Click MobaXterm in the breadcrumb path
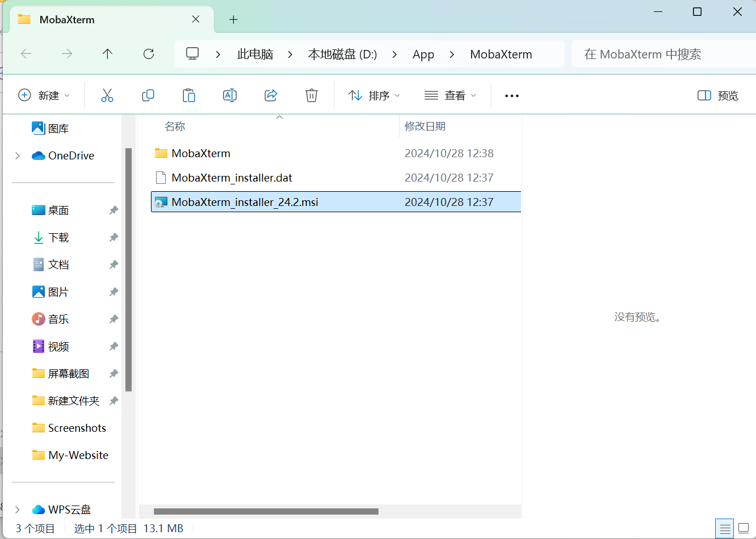The image size is (756, 539). (501, 54)
